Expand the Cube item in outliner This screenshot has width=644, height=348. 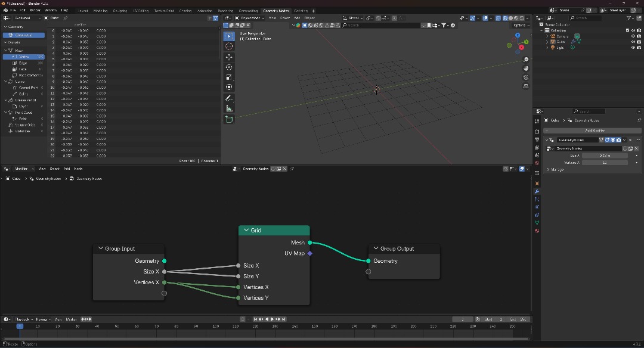point(547,42)
